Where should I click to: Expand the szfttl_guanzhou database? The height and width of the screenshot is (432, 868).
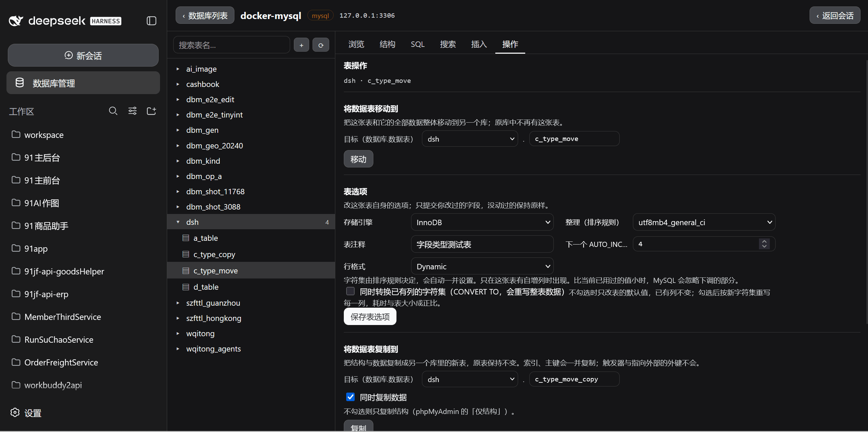tap(178, 303)
